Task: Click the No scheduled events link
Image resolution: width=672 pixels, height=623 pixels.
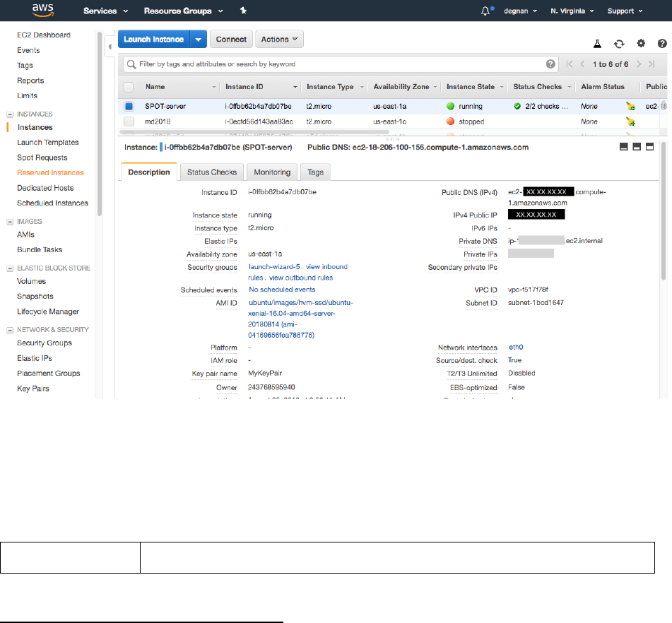Action: point(282,290)
